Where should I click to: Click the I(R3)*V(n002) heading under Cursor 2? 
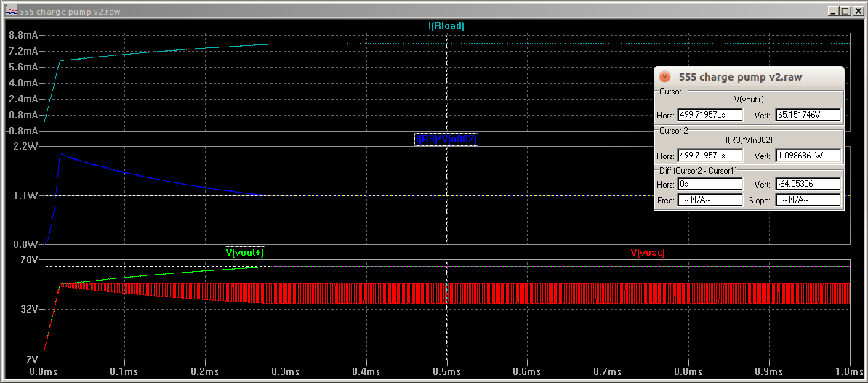click(749, 140)
